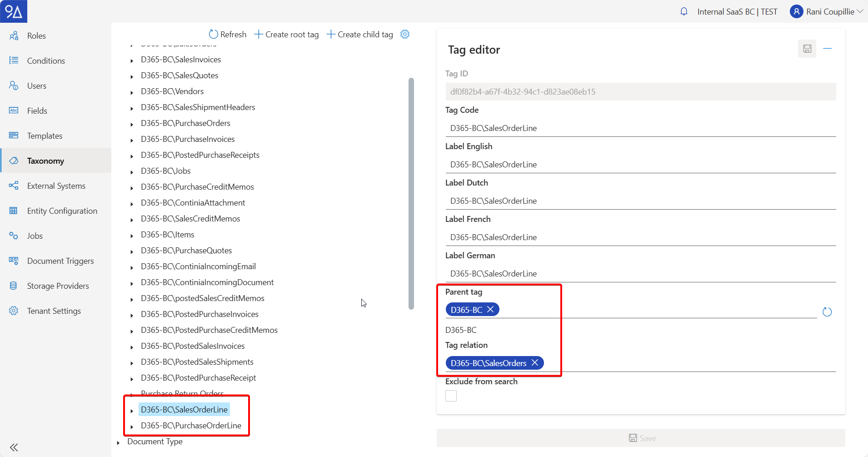This screenshot has height=457, width=868.
Task: Click Create child tag button
Action: pos(359,35)
